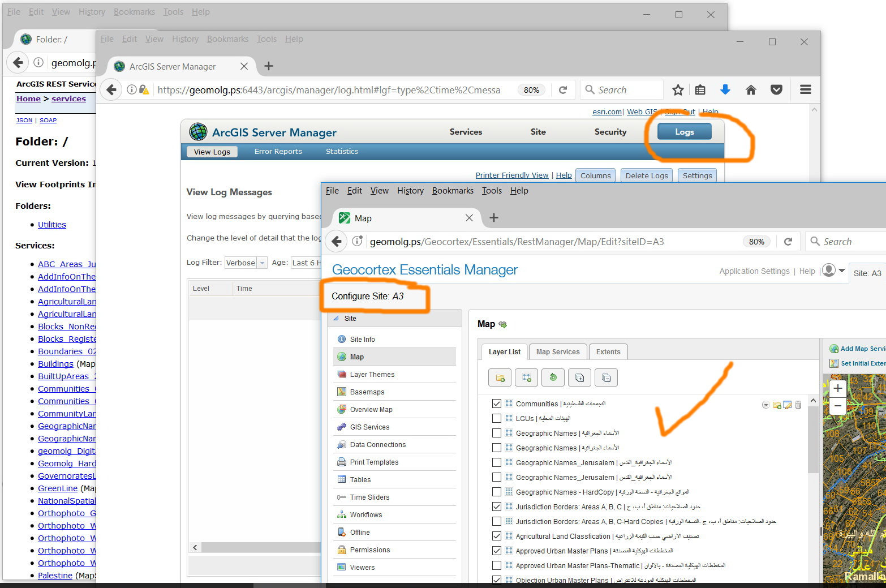
Task: Click the Search field in Map browser window
Action: 845,242
